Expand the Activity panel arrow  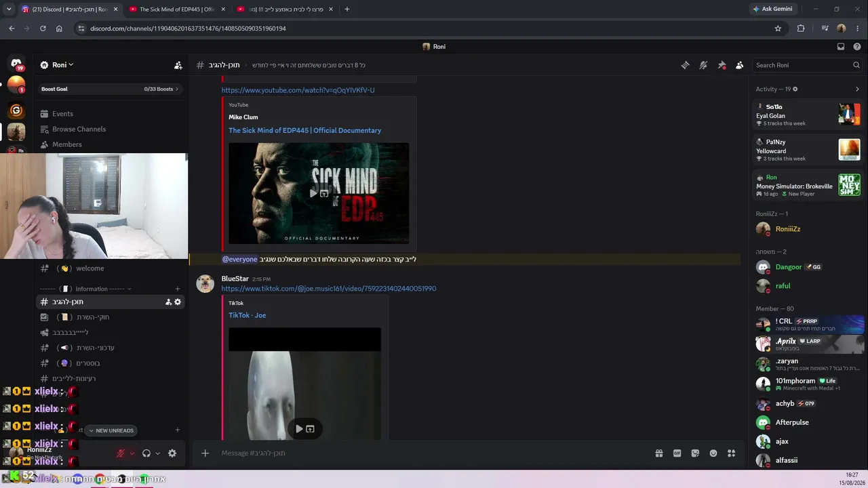point(857,89)
